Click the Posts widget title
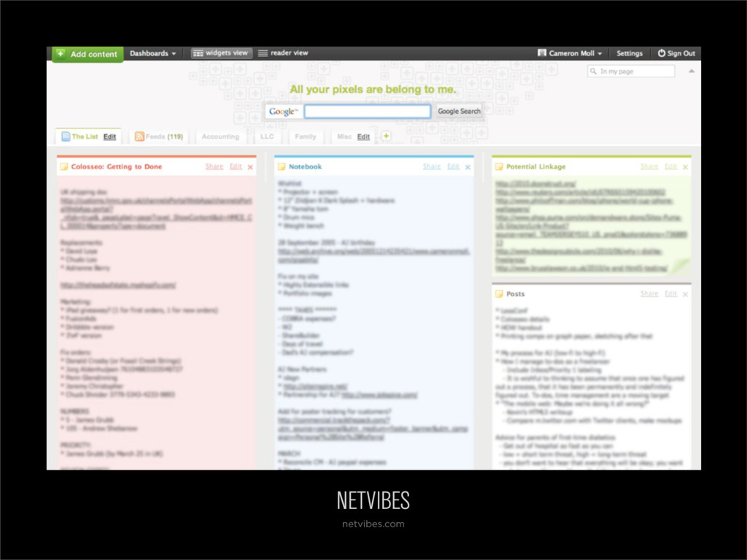Viewport: 747px width, 560px height. click(515, 294)
